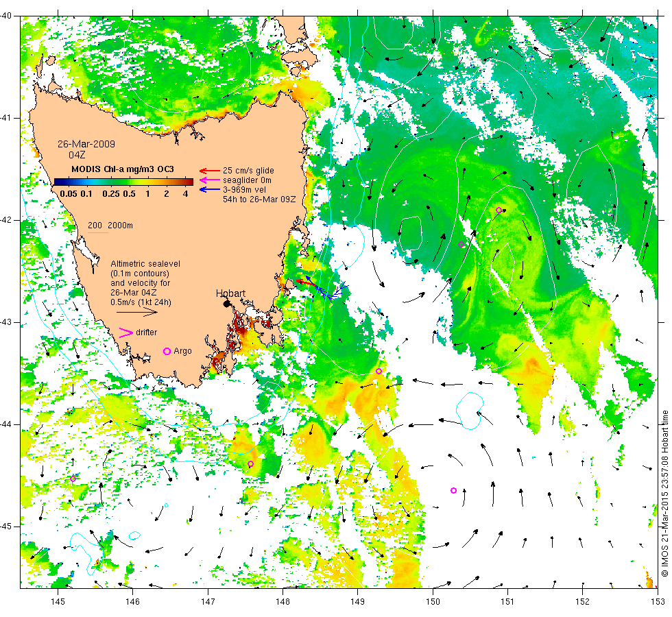Image resolution: width=672 pixels, height=617 pixels.
Task: Click the -43 latitude axis label
Action: (x=5, y=322)
